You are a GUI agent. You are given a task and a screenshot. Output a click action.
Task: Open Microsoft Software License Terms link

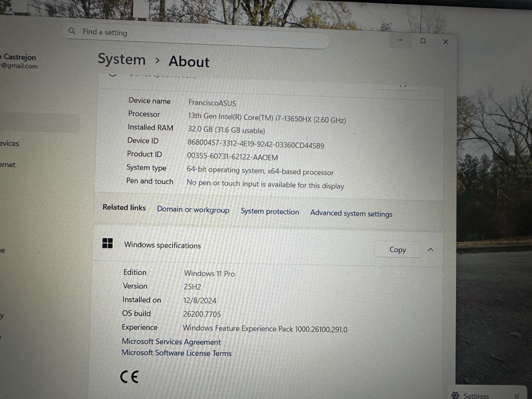[176, 353]
